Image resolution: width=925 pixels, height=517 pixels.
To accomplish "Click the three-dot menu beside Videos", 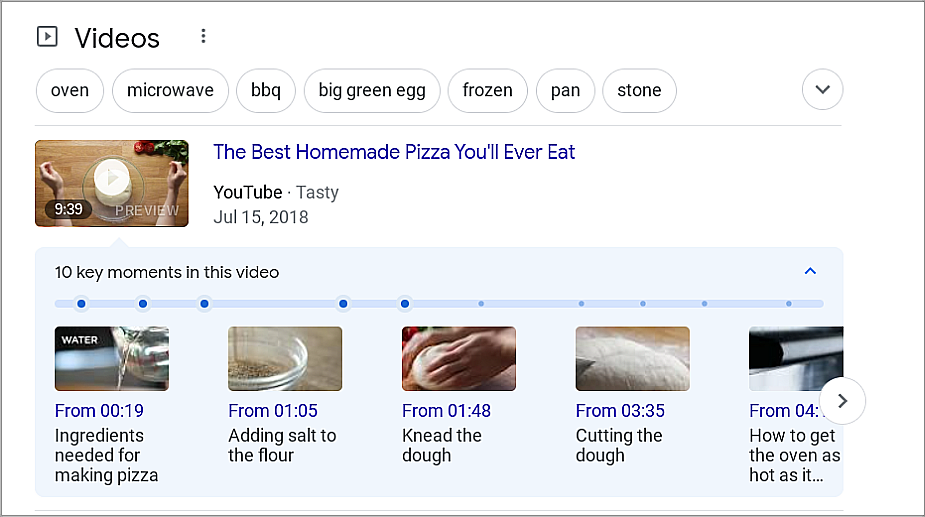I will (x=203, y=37).
